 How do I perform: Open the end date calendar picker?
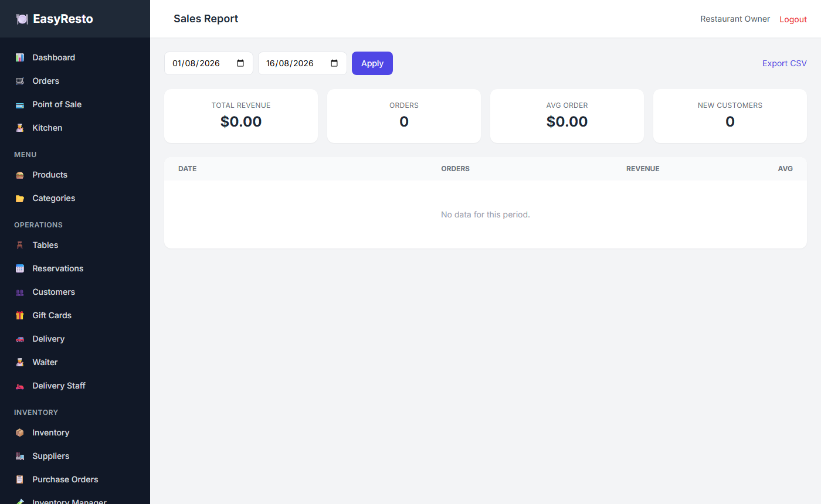(x=334, y=63)
